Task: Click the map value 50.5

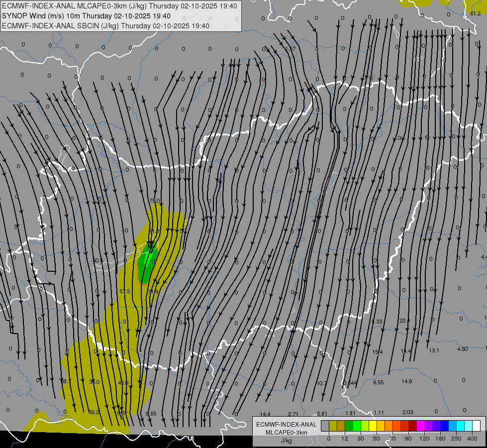Action: coord(98,260)
